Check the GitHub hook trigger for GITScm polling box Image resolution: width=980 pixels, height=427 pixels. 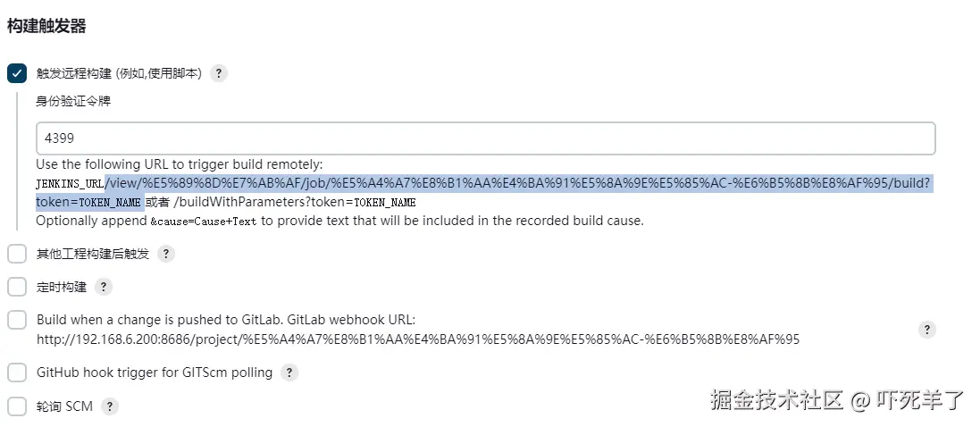point(17,373)
